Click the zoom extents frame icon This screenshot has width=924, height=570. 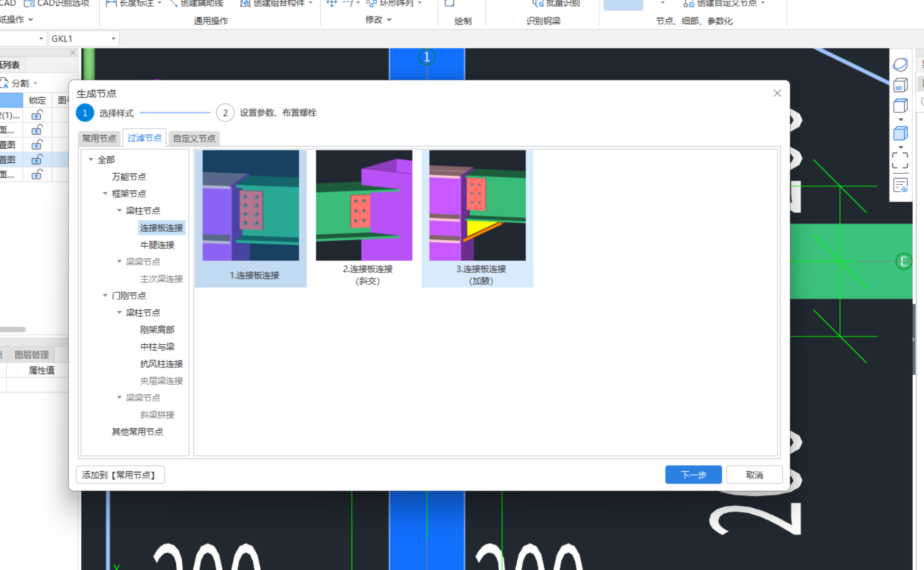click(x=900, y=161)
